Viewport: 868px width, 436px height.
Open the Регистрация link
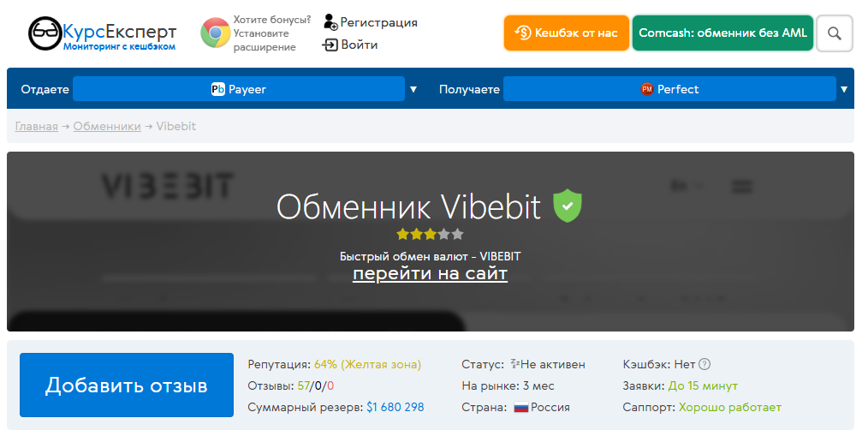[x=378, y=22]
